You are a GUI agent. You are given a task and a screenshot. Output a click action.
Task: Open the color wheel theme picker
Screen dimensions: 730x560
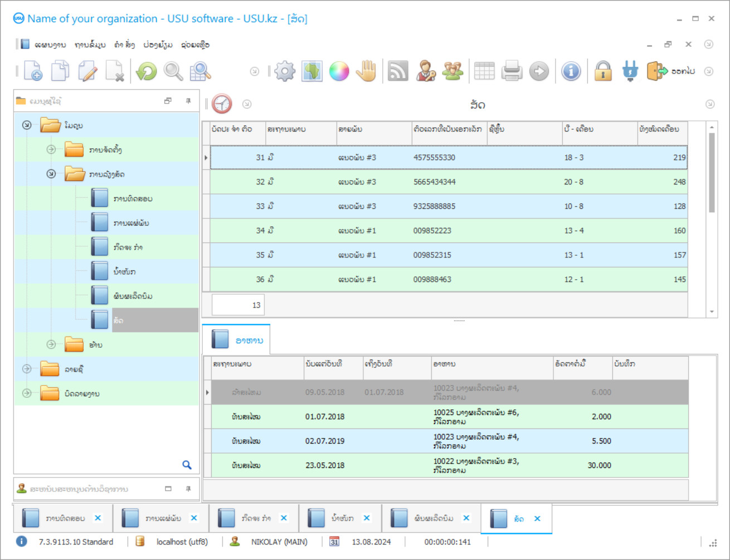(x=339, y=71)
